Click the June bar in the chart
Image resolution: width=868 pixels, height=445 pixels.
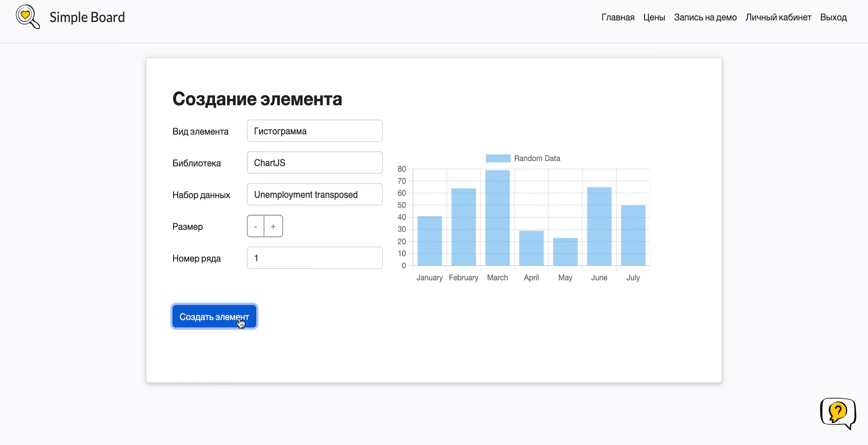click(599, 226)
